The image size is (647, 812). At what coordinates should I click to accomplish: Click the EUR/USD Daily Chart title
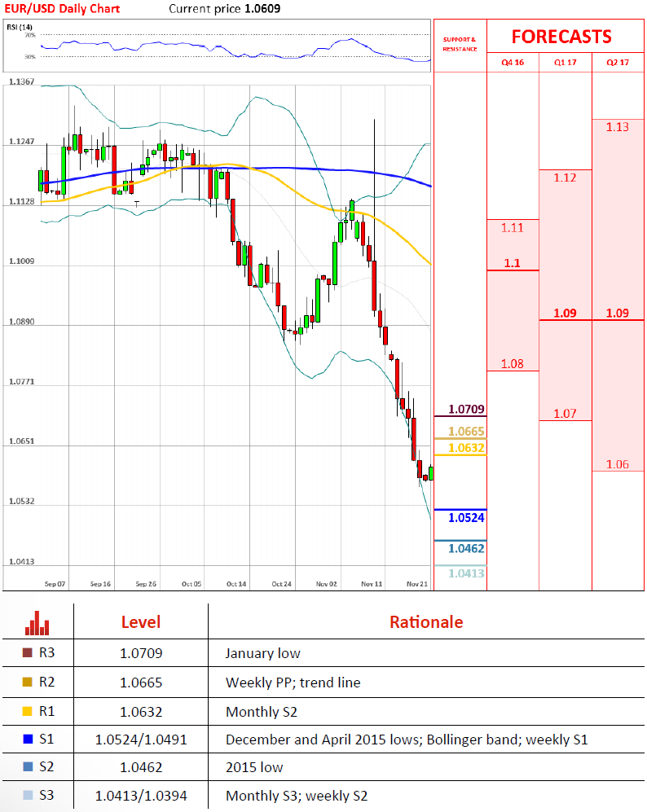(62, 9)
